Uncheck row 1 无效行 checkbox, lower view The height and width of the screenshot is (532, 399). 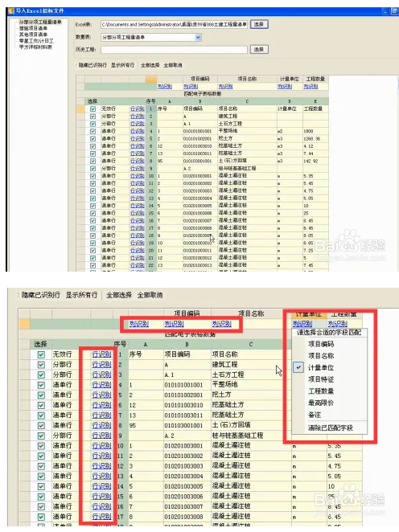[x=41, y=354]
